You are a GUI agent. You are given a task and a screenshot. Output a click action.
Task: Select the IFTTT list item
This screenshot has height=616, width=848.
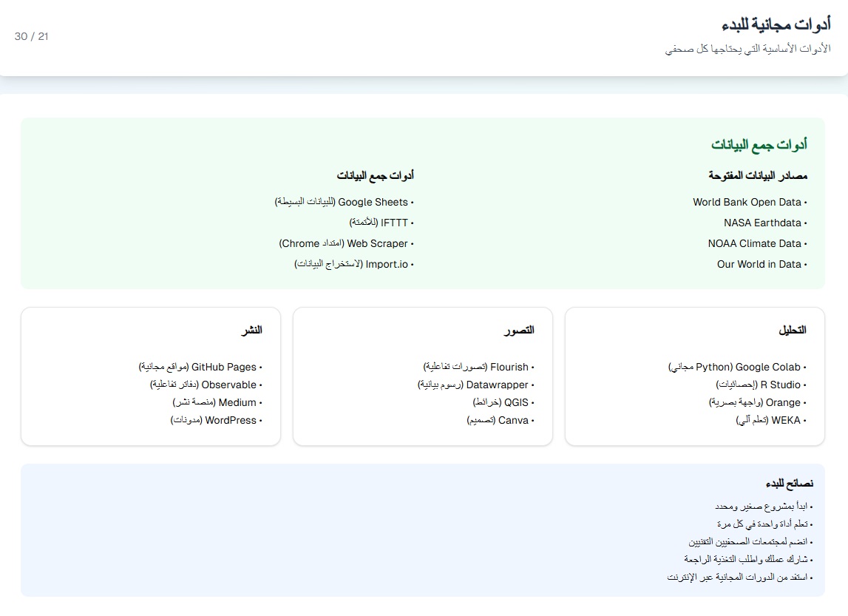coord(381,223)
